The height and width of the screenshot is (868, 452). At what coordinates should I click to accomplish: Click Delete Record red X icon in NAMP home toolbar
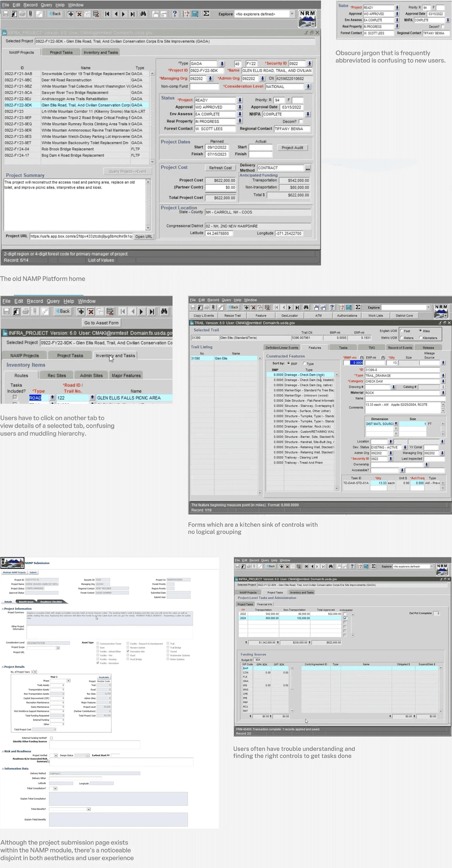[x=79, y=14]
